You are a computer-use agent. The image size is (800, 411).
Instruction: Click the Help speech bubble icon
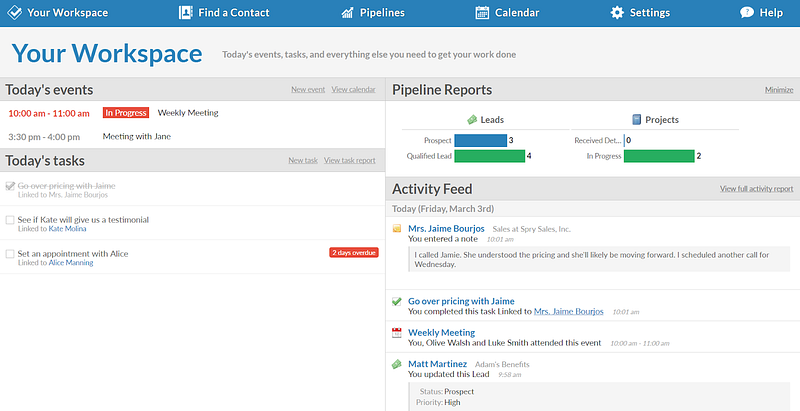point(746,12)
